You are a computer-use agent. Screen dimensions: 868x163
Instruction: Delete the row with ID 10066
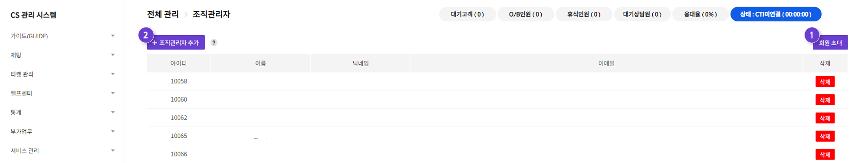pos(825,154)
